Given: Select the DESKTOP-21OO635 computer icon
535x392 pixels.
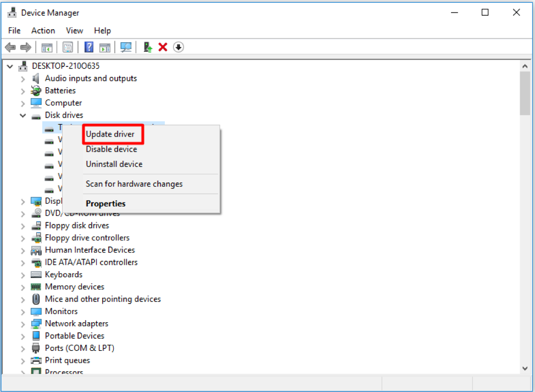Looking at the screenshot, I should (x=23, y=66).
